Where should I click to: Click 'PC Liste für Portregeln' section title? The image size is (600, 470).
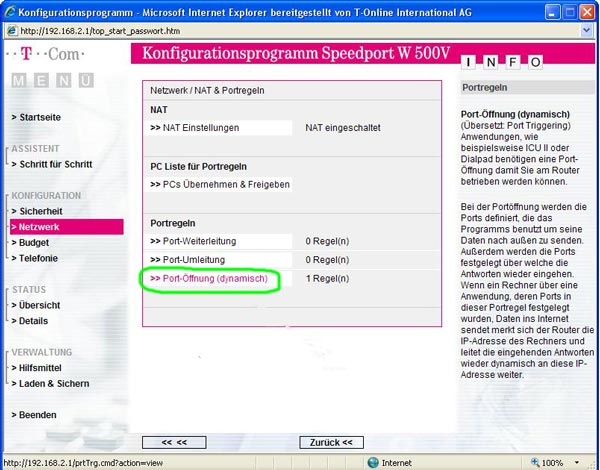click(198, 166)
